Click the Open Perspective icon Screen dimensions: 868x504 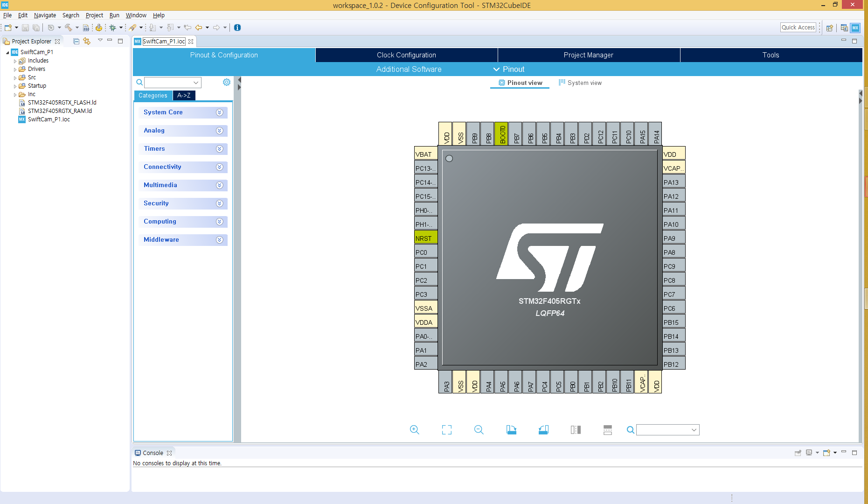(829, 28)
